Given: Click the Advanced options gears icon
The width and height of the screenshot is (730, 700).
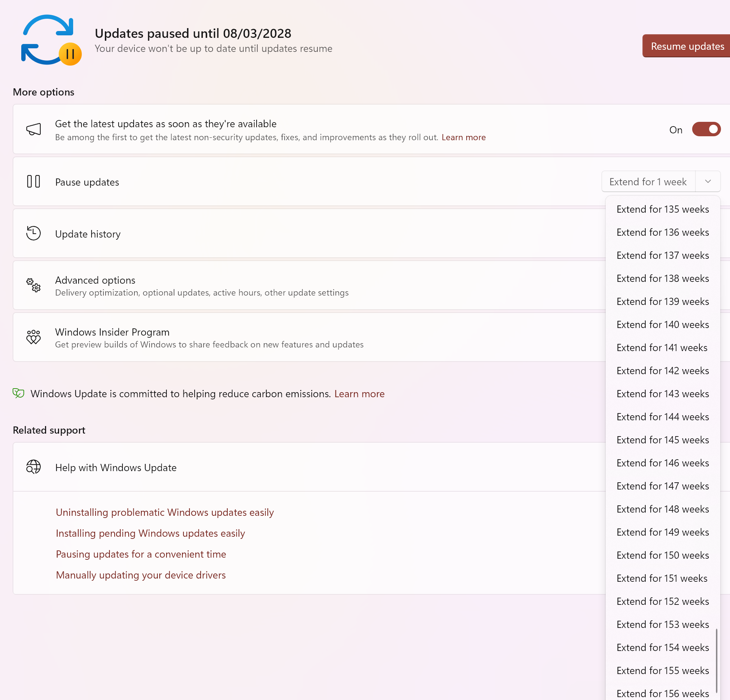Looking at the screenshot, I should [x=34, y=285].
